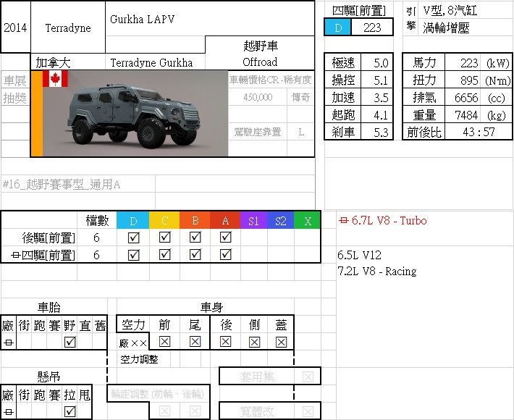
Task: Collapse marker beside 四驅[前置] drivetrain row
Action: pyautogui.click(x=15, y=255)
